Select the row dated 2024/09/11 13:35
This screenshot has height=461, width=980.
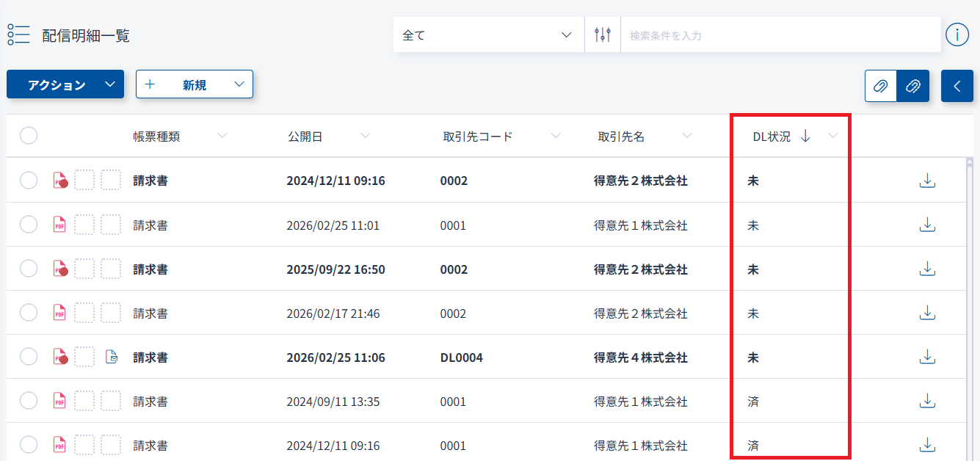tap(29, 401)
